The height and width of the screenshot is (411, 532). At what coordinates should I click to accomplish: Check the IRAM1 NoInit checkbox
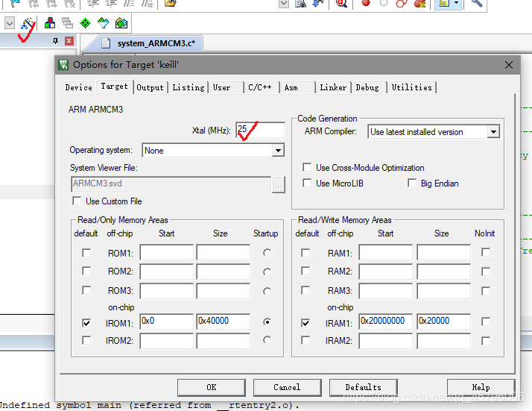(x=486, y=321)
